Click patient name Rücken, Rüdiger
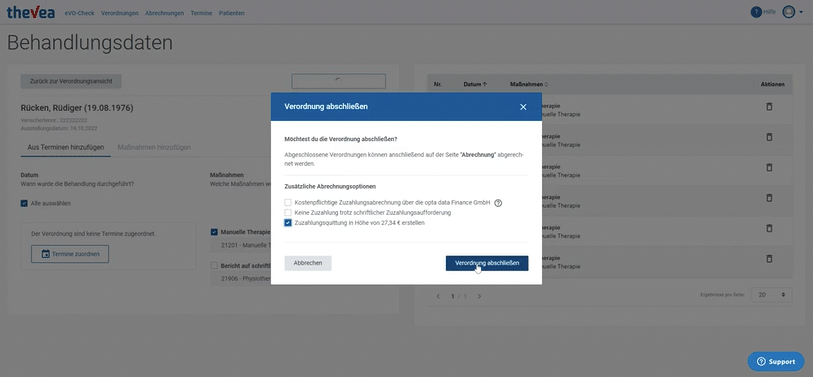The height and width of the screenshot is (377, 813). click(77, 108)
